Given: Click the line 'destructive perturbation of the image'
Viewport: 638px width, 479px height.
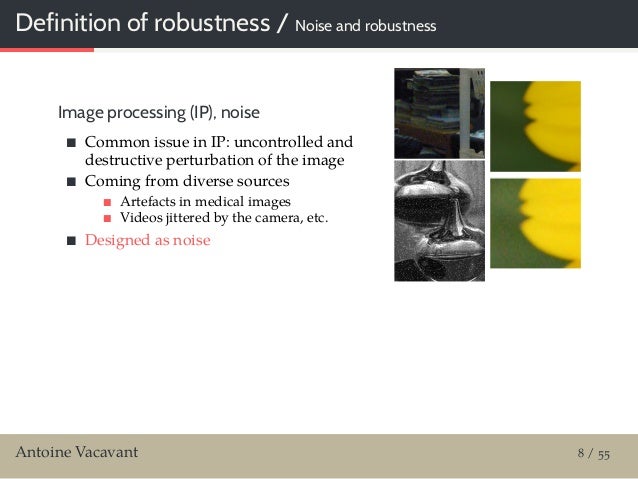Looking at the screenshot, I should [x=215, y=160].
